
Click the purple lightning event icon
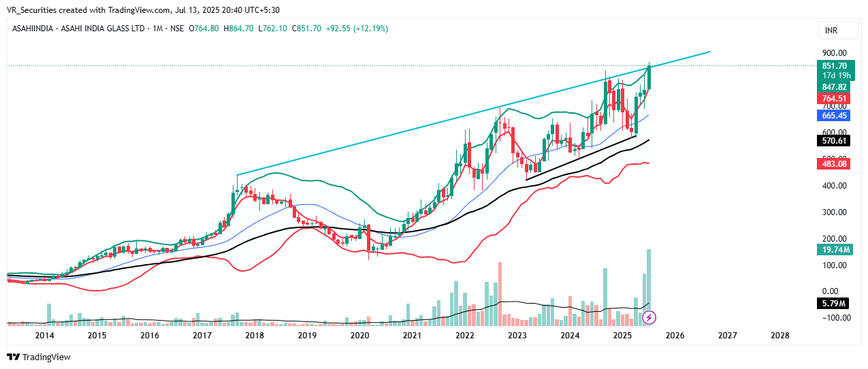(x=649, y=317)
